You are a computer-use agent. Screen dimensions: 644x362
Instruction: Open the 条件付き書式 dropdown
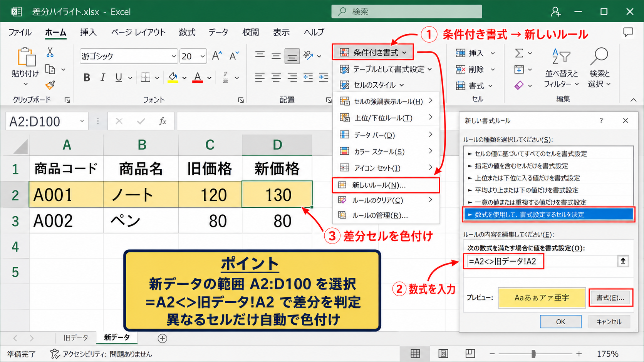(372, 52)
